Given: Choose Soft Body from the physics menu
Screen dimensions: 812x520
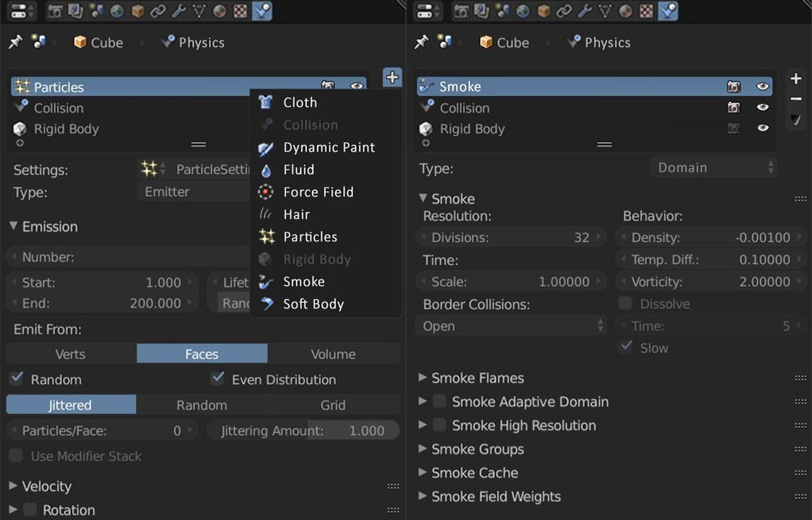Looking at the screenshot, I should (x=327, y=303).
